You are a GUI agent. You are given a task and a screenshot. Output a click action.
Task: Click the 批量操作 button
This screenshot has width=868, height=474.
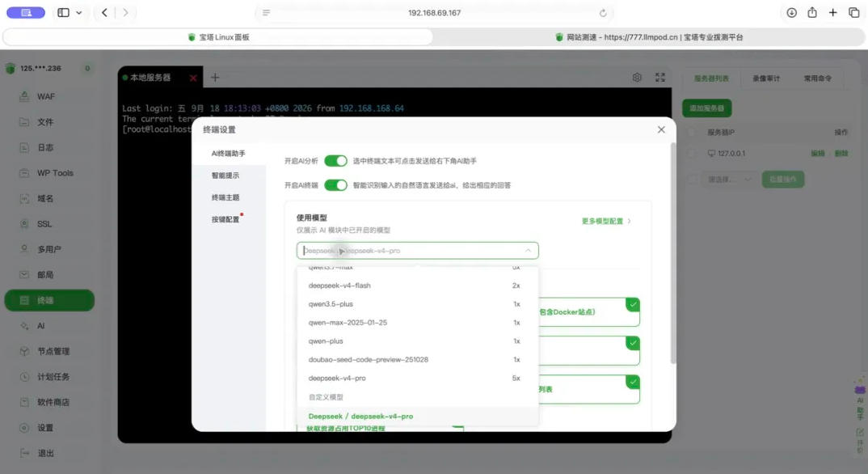(783, 180)
